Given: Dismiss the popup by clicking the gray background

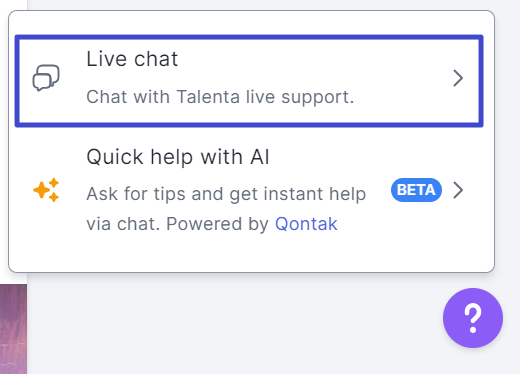Looking at the screenshot, I should coord(233,323).
